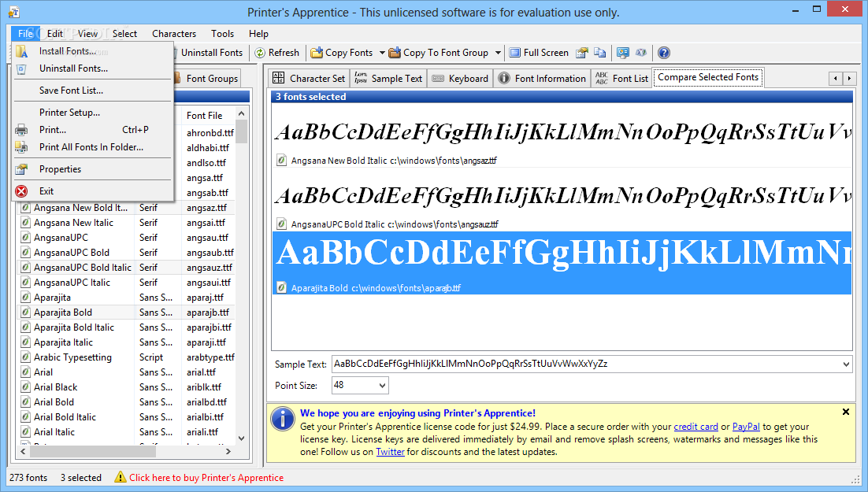Open the Font Groups tab
The image size is (868, 492).
pyautogui.click(x=207, y=78)
